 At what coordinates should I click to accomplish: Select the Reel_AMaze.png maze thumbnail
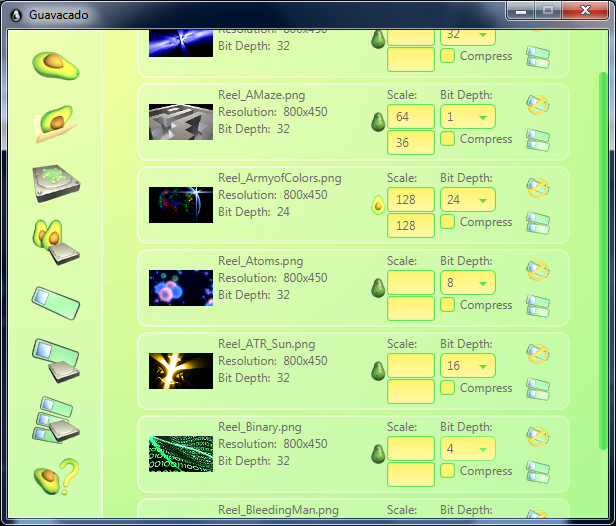[181, 122]
